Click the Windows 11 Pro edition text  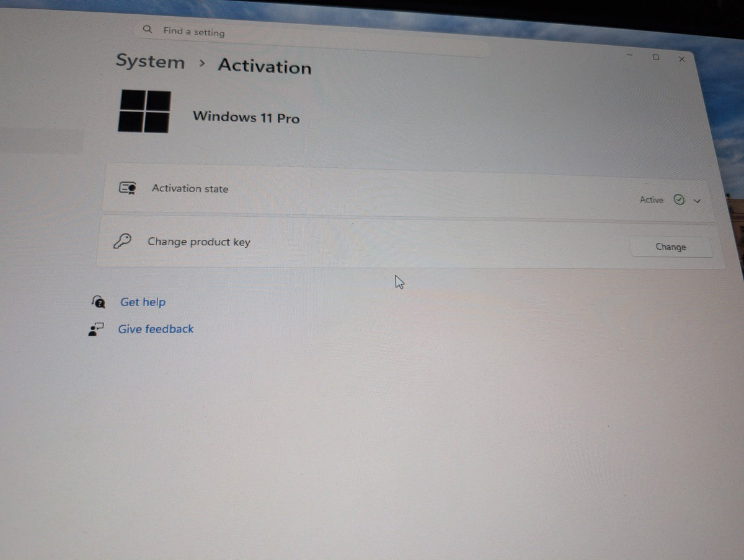pyautogui.click(x=246, y=117)
